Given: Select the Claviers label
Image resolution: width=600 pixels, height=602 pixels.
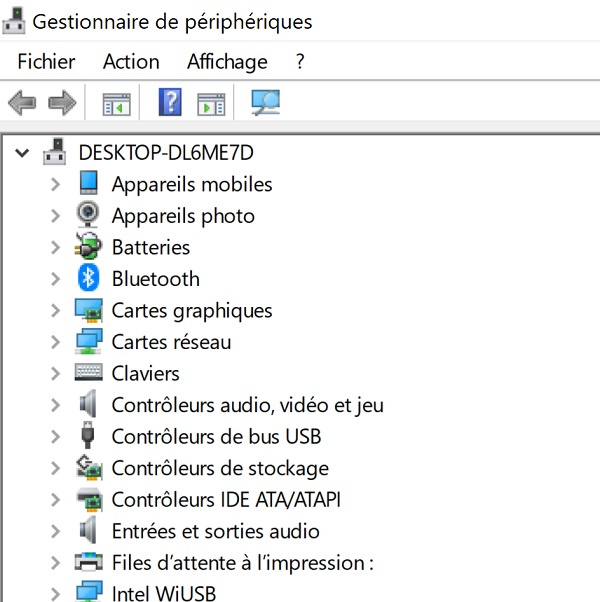Looking at the screenshot, I should [145, 374].
